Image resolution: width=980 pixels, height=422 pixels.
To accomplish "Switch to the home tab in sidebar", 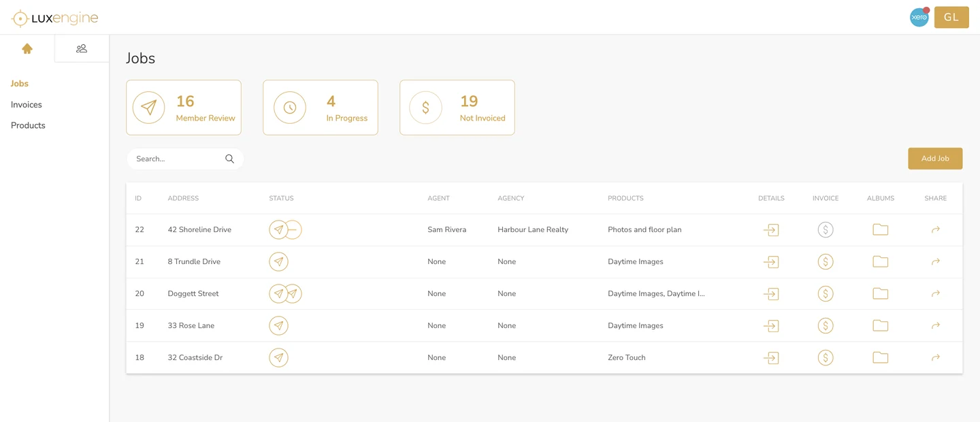I will (27, 48).
